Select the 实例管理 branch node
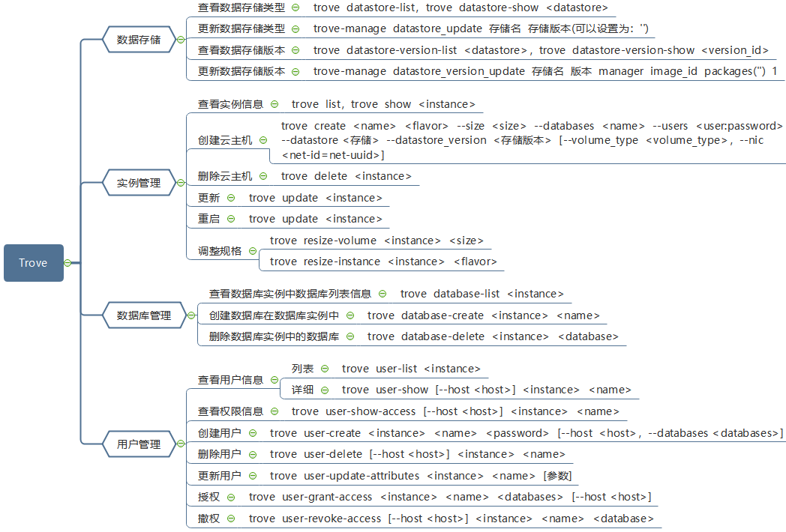The image size is (786, 532). coord(139,183)
